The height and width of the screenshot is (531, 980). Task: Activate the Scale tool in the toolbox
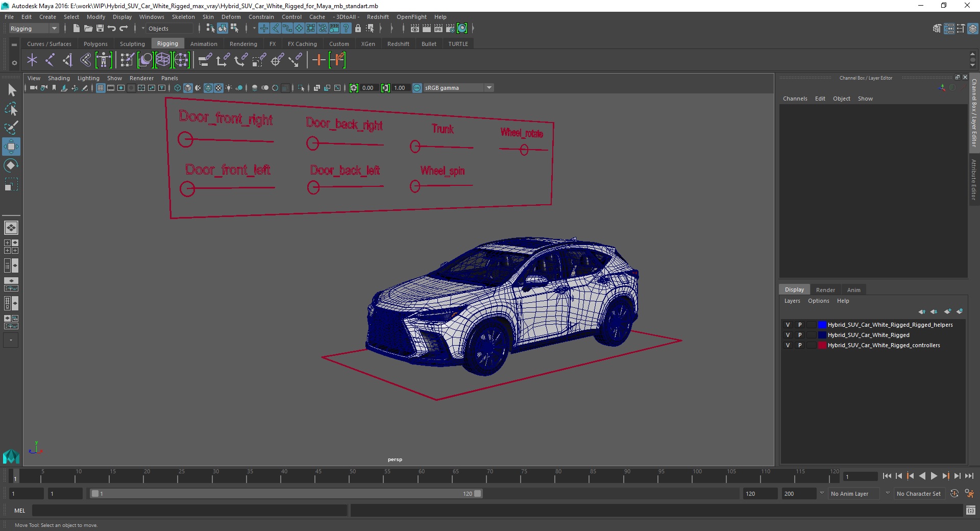11,184
